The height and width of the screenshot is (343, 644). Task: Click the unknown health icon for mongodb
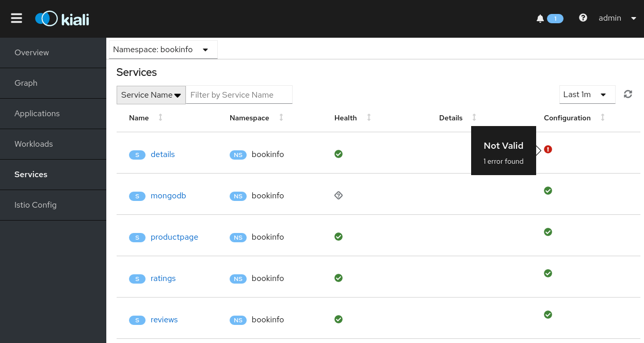[339, 195]
